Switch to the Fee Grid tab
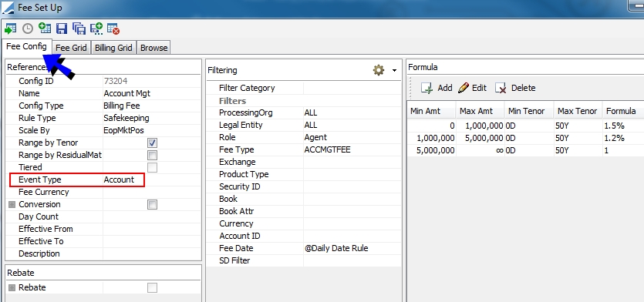The image size is (644, 302). (x=71, y=48)
